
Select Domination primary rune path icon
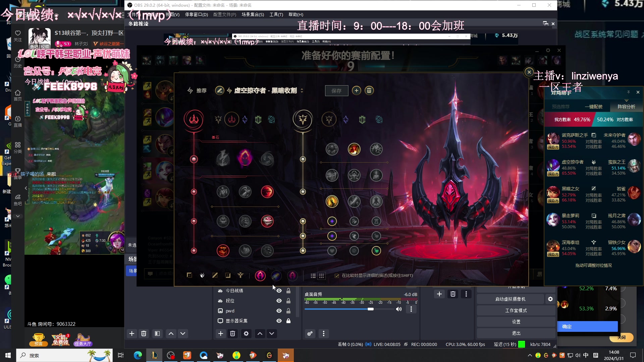231,119
